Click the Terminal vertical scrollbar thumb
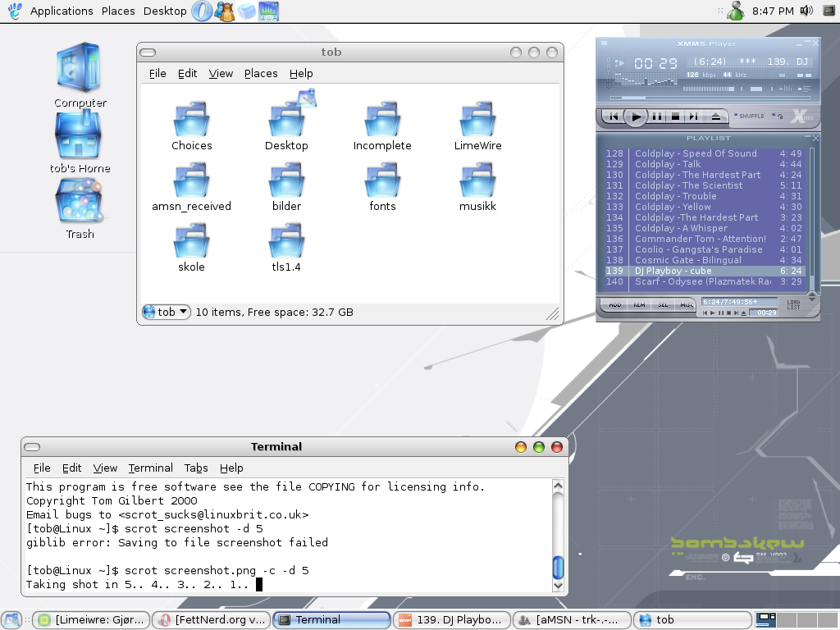840x630 pixels. click(558, 568)
